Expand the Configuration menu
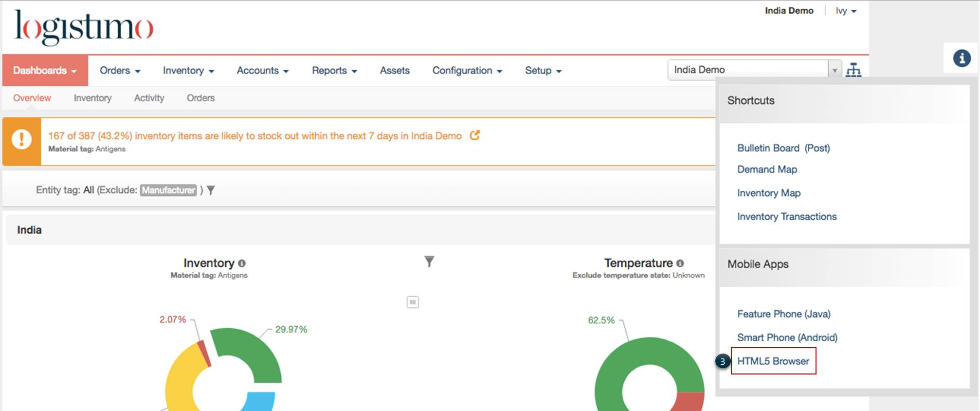980x411 pixels. pyautogui.click(x=467, y=71)
